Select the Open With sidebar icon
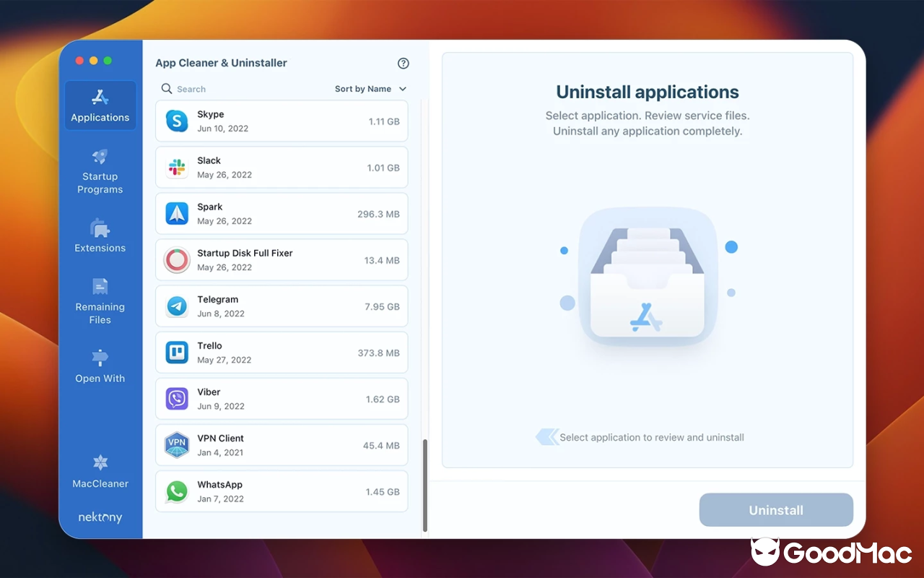The width and height of the screenshot is (924, 578). [x=100, y=366]
